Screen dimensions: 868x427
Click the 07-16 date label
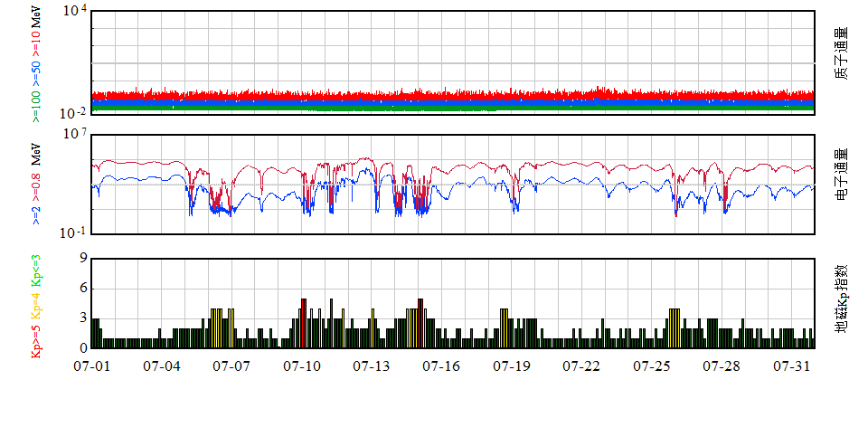441,366
